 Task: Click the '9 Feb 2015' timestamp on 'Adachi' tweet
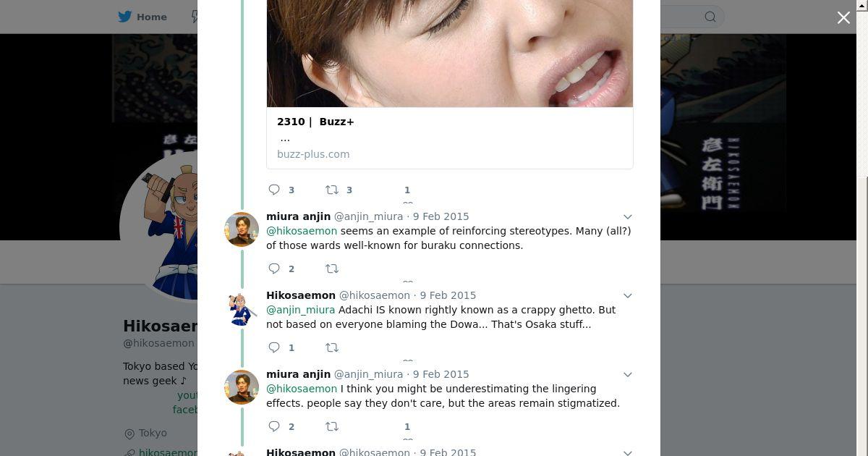point(448,295)
